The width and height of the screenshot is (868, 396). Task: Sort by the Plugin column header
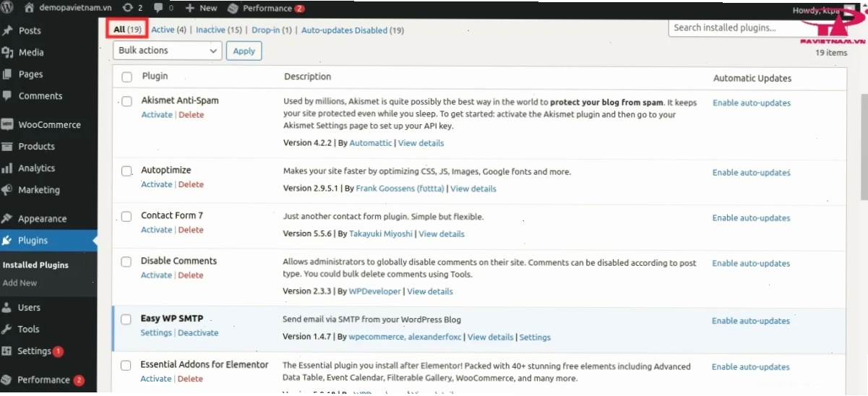pyautogui.click(x=155, y=76)
